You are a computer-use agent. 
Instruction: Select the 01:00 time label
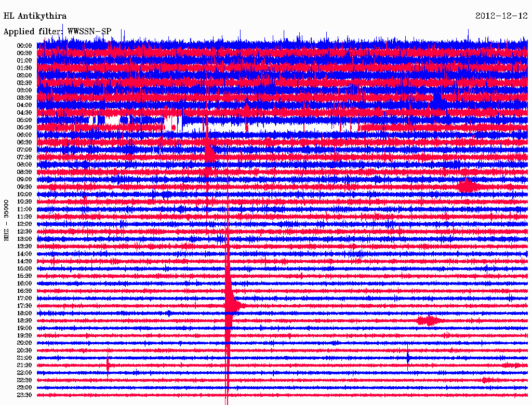[x=24, y=61]
